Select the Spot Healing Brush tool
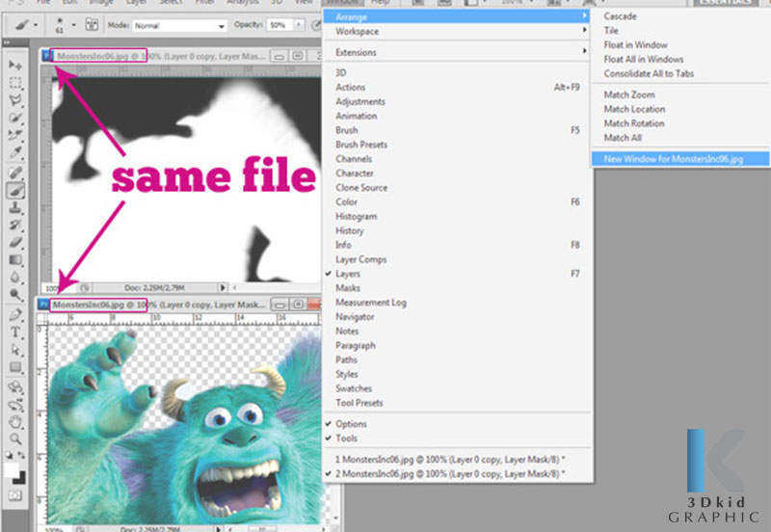 point(15,173)
